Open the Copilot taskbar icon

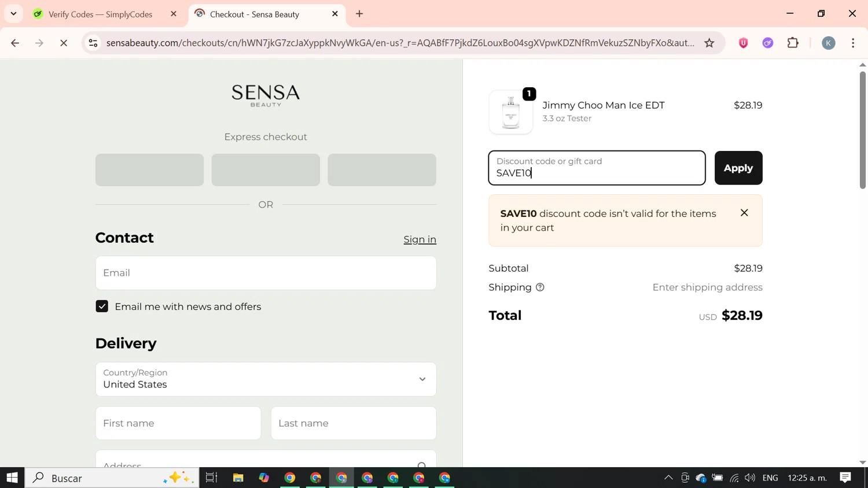click(x=264, y=478)
